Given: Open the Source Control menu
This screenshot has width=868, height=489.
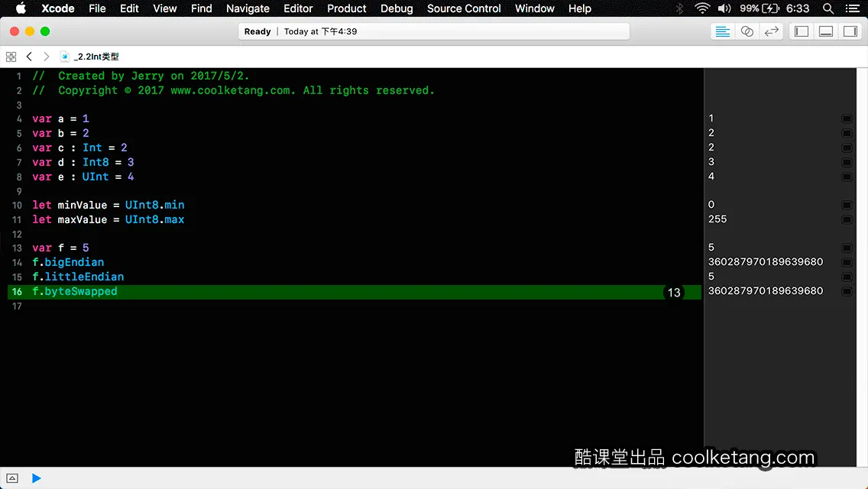Looking at the screenshot, I should [x=464, y=8].
